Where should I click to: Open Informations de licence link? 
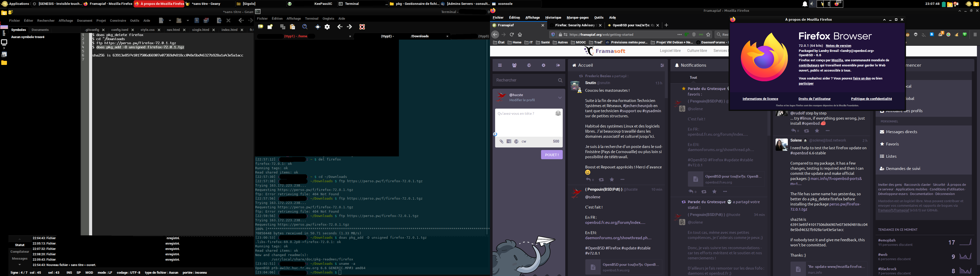pos(760,99)
